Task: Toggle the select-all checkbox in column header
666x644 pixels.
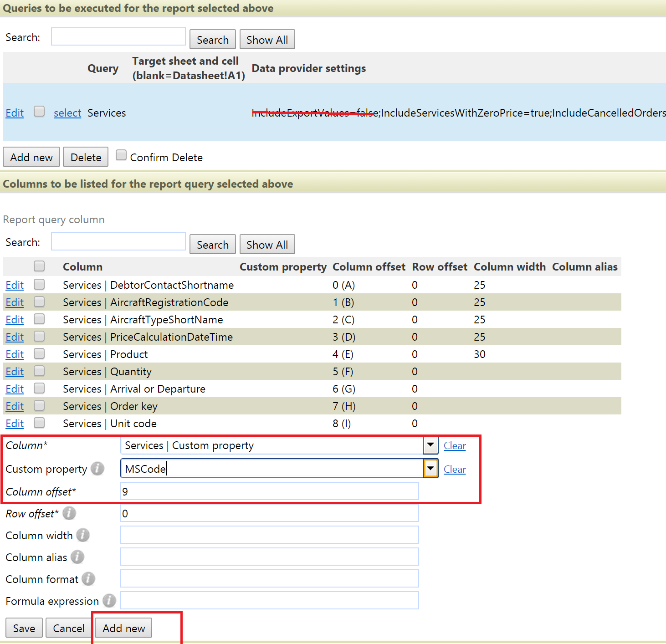Action: click(39, 266)
